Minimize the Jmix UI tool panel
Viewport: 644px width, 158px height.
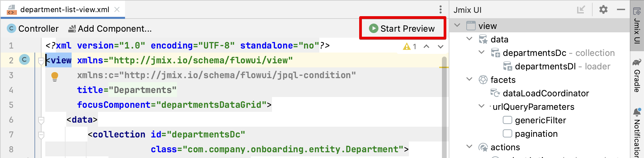pyautogui.click(x=621, y=9)
